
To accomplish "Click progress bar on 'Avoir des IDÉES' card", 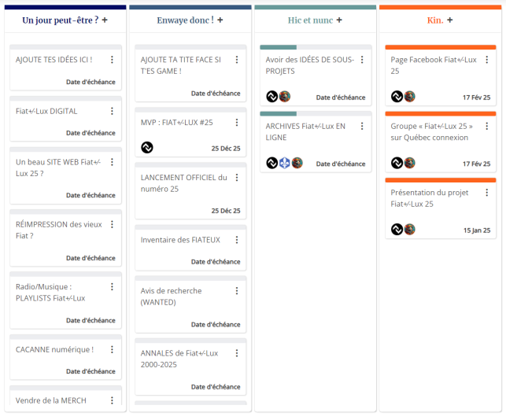I will click(316, 47).
